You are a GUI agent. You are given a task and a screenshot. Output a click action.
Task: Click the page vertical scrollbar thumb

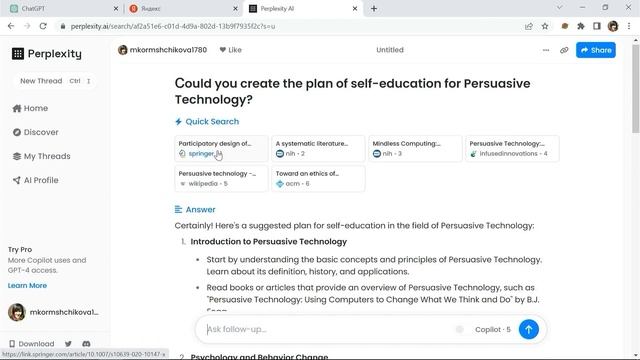pos(636,88)
